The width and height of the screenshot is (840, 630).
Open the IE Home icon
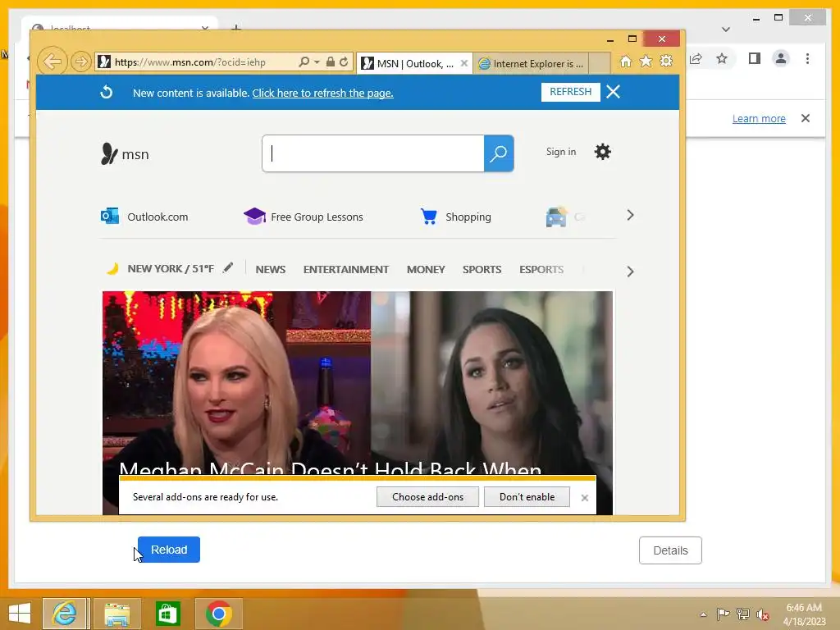click(625, 62)
